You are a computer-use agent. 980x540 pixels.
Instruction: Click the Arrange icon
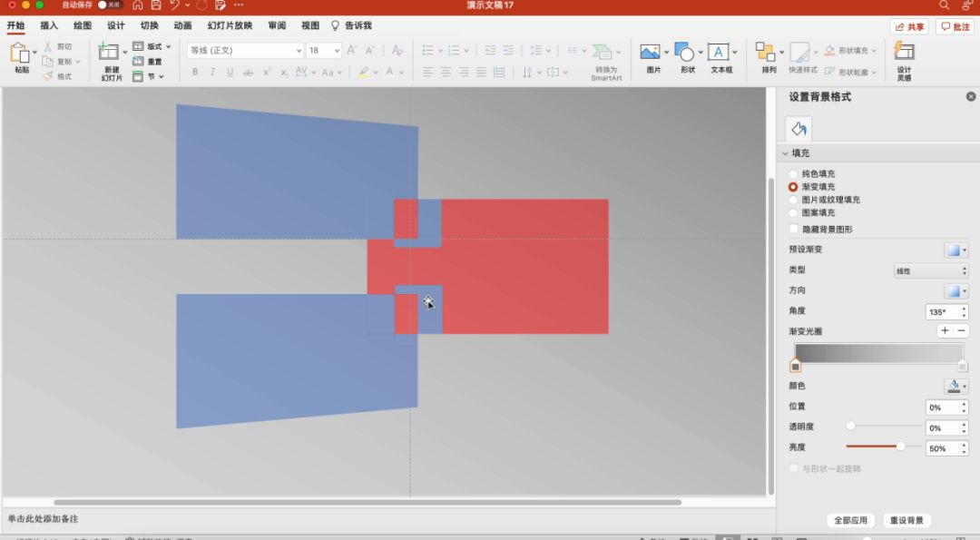click(x=765, y=52)
